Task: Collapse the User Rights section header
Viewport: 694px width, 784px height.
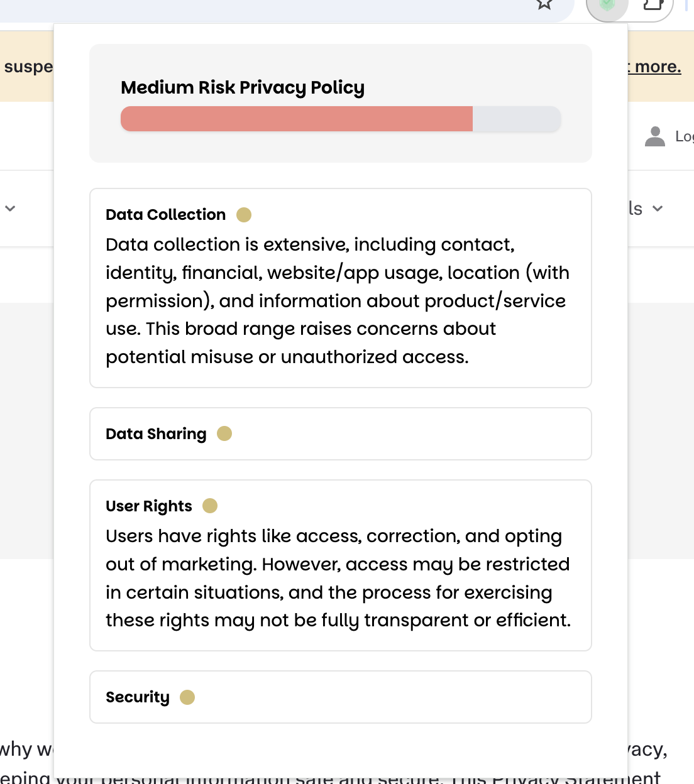Action: [149, 506]
